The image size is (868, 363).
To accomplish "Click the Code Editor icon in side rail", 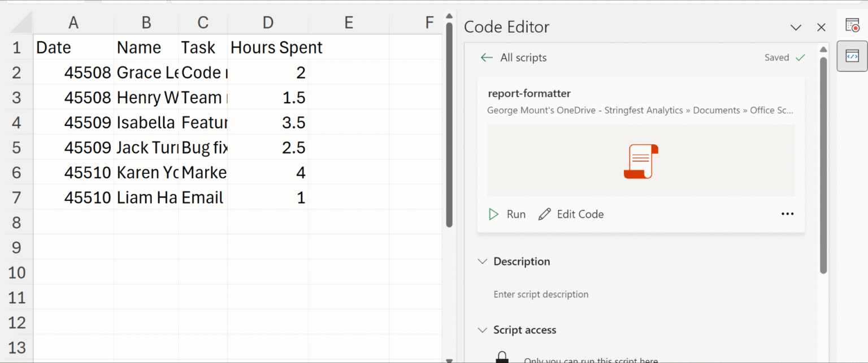I will (x=852, y=56).
